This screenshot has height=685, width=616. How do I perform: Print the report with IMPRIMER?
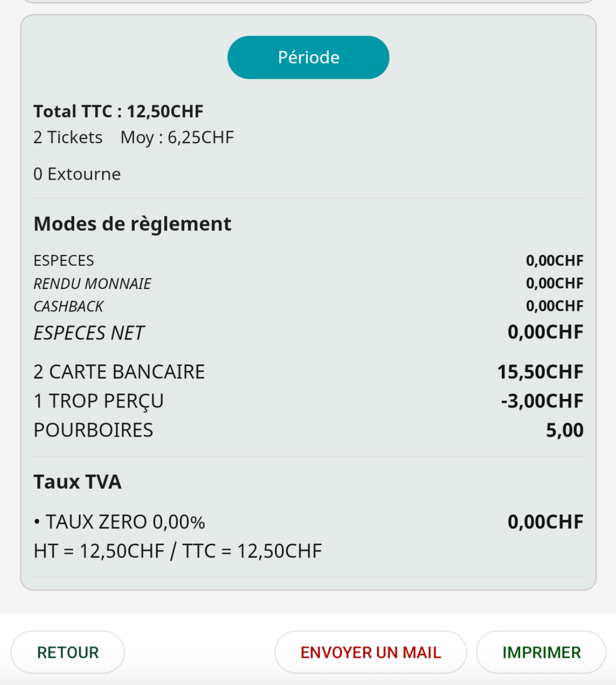(541, 652)
